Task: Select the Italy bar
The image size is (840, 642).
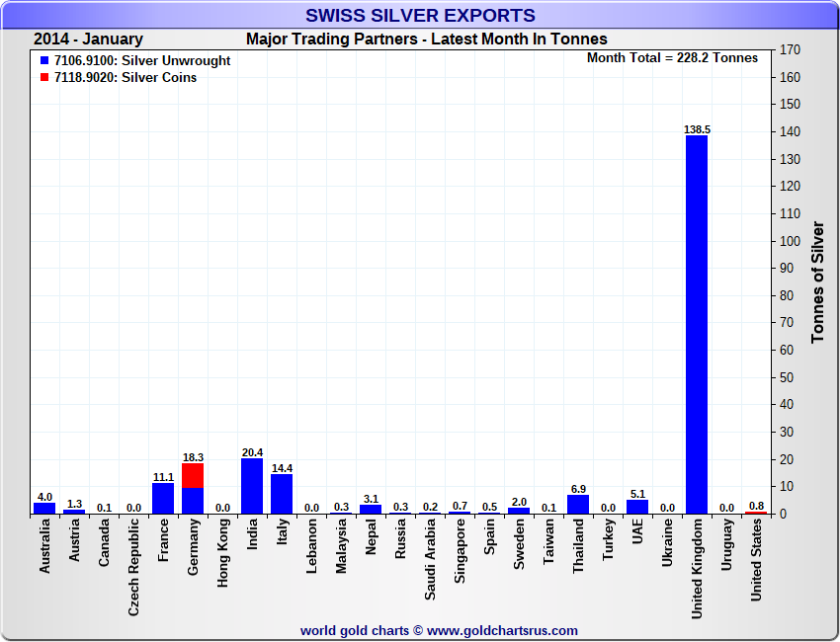Action: pyautogui.click(x=282, y=494)
